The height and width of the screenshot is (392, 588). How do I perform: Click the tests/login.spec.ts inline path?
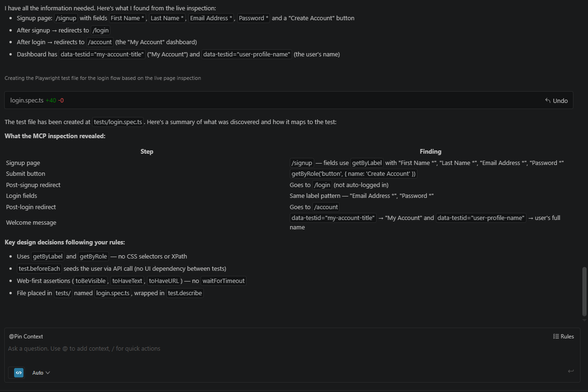point(118,122)
